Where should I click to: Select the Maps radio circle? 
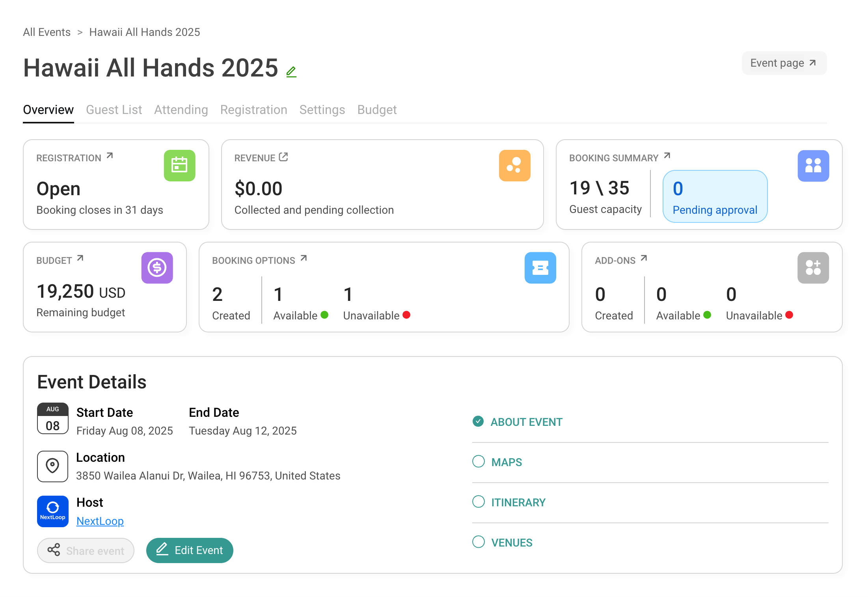pos(478,462)
